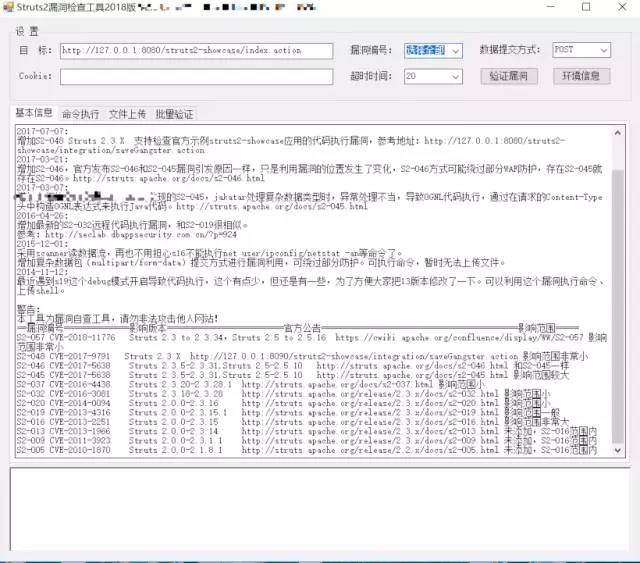Click the target URL input field

pyautogui.click(x=196, y=51)
